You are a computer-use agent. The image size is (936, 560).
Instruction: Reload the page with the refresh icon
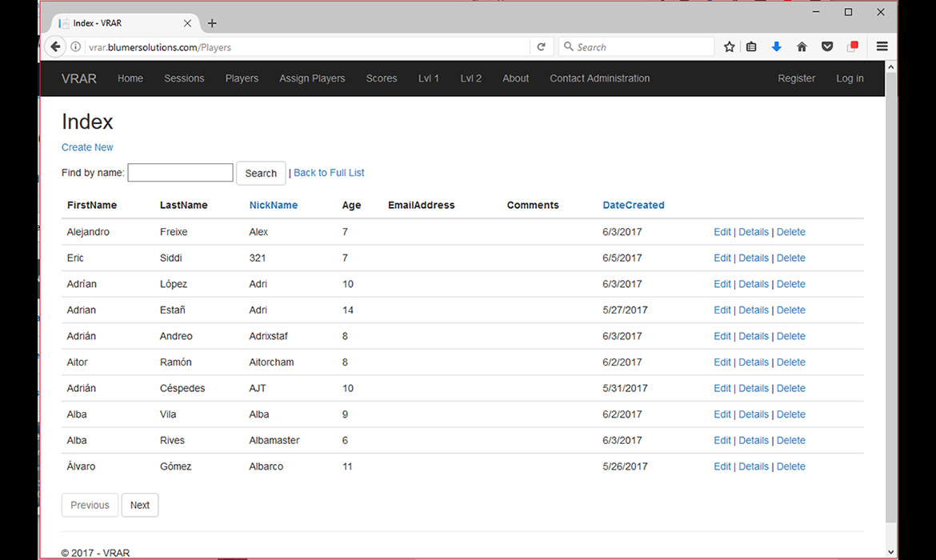click(542, 47)
